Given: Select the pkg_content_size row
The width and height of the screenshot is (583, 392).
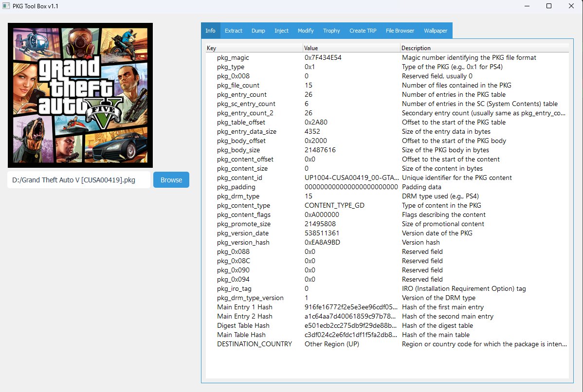Looking at the screenshot, I should point(387,169).
